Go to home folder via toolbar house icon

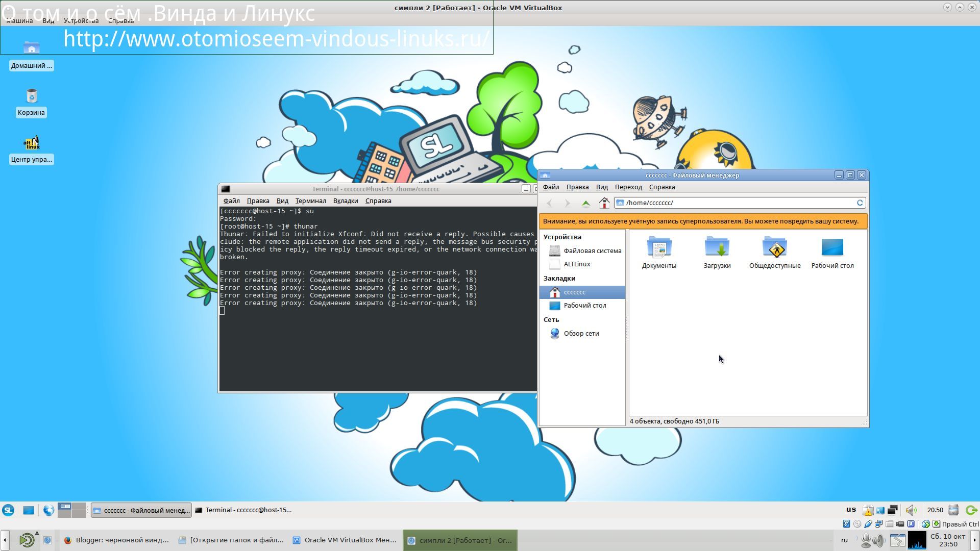[x=604, y=203]
